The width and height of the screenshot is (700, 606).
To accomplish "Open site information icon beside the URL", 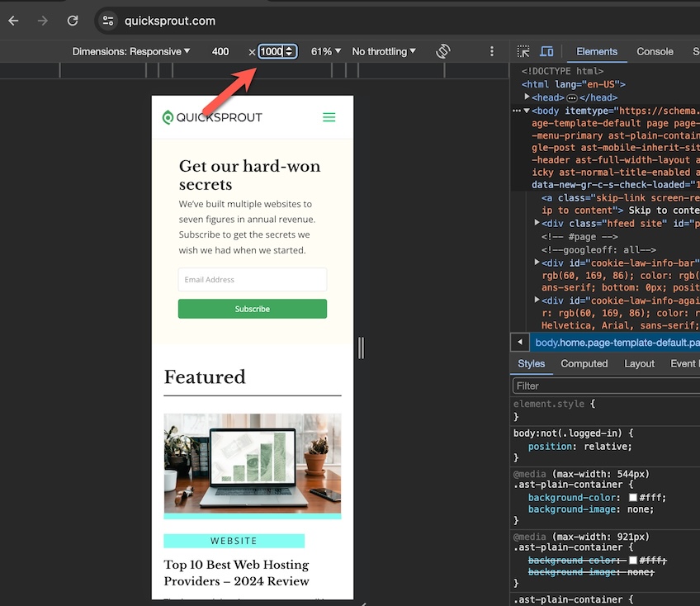I will coord(108,21).
